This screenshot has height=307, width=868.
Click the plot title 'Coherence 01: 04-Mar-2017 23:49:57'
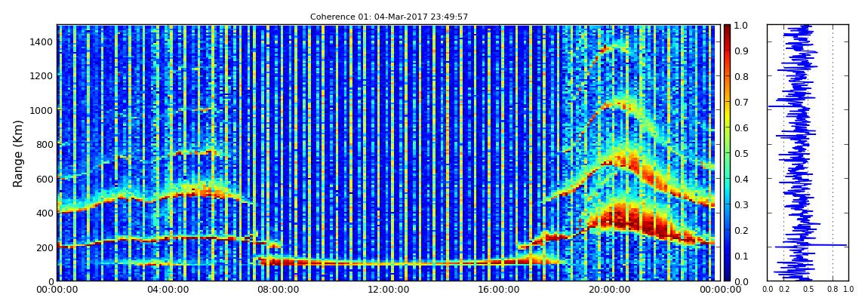[389, 17]
